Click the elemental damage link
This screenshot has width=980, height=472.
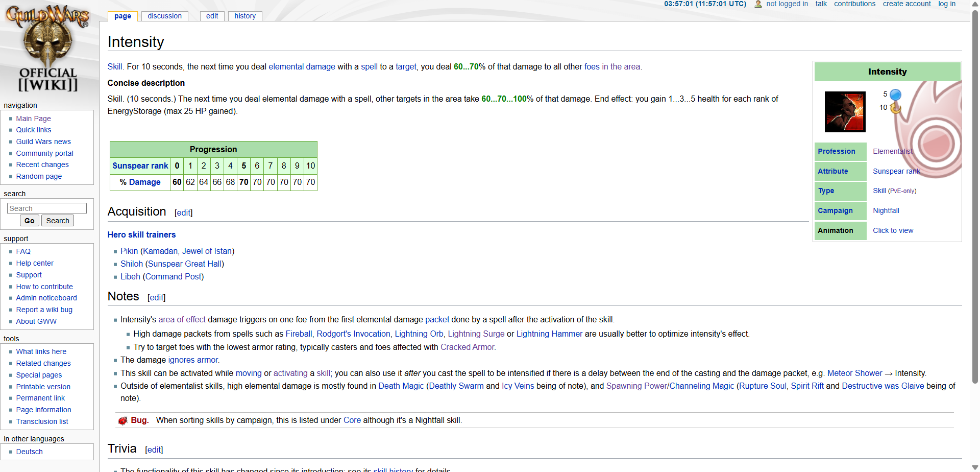point(302,67)
